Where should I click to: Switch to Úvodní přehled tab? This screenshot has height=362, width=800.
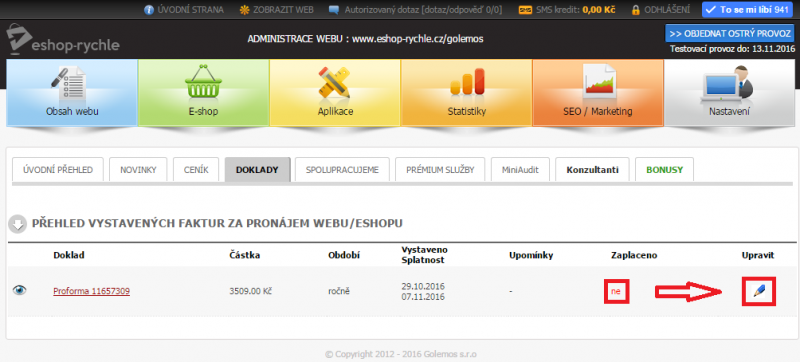point(58,170)
